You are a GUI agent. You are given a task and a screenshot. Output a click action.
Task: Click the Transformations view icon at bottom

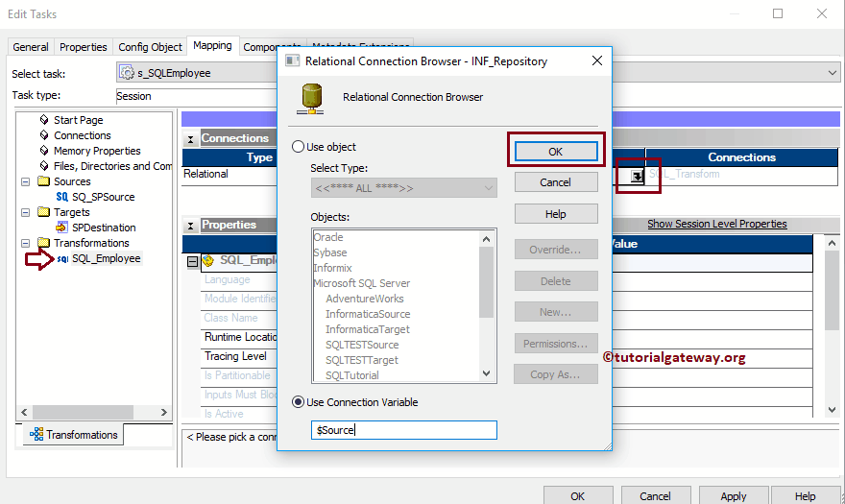point(36,434)
